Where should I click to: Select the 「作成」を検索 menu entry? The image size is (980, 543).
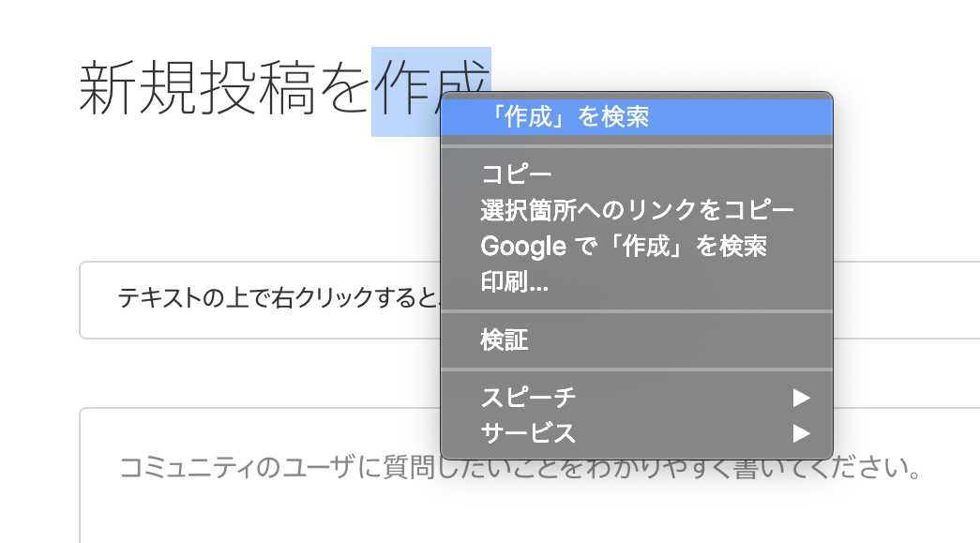click(565, 117)
